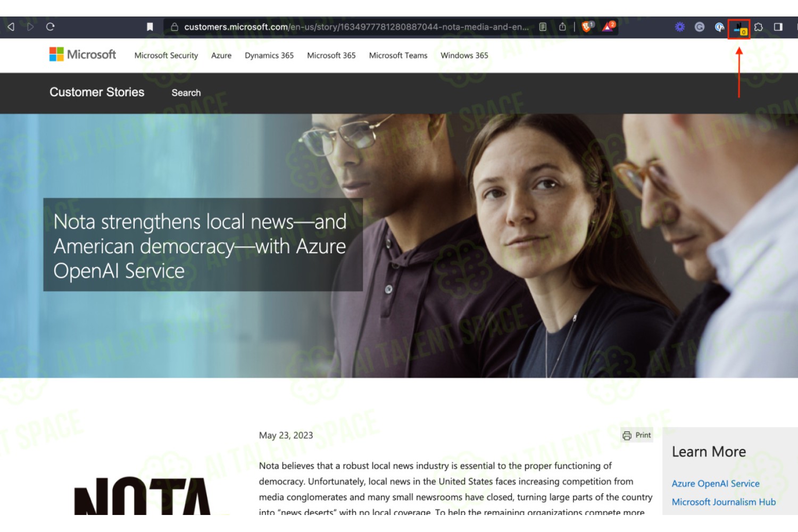Bookmark this page using the bookmark icon

pyautogui.click(x=150, y=27)
